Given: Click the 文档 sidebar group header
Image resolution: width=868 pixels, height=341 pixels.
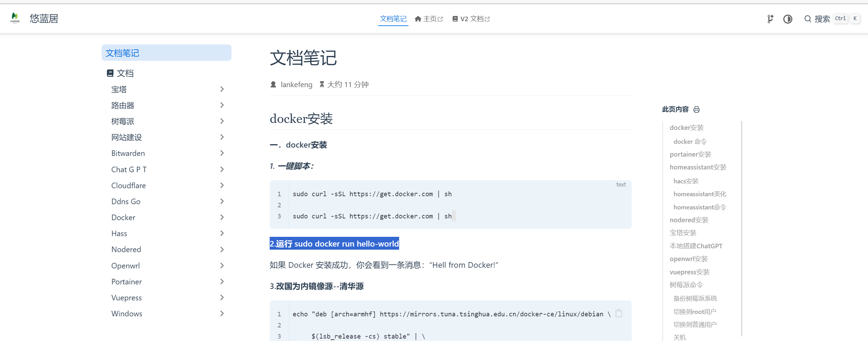Looking at the screenshot, I should pyautogui.click(x=120, y=73).
